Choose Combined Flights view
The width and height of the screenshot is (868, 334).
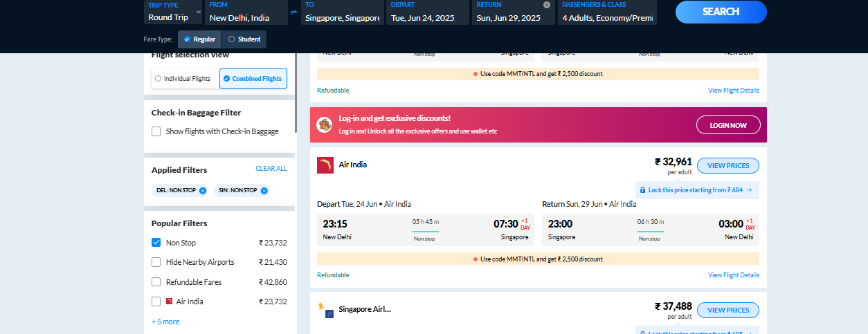(253, 79)
